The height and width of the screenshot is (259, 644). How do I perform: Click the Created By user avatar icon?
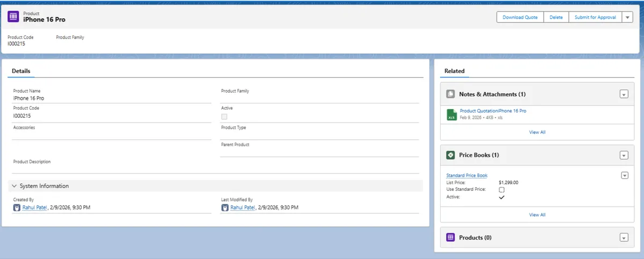pyautogui.click(x=17, y=207)
